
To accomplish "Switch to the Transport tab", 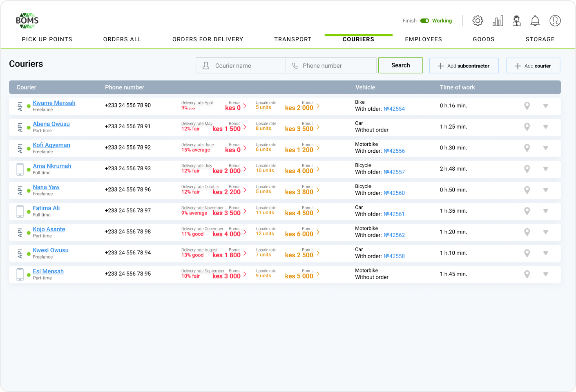I will point(292,39).
